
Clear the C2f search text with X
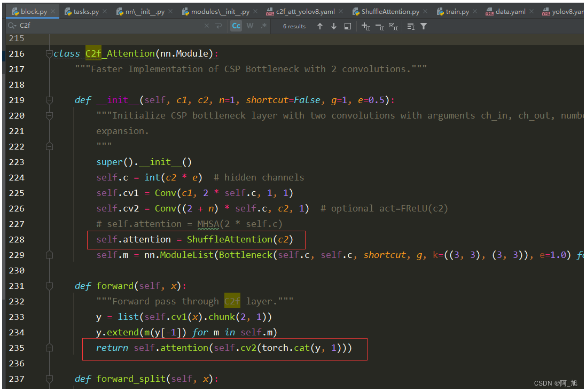207,26
